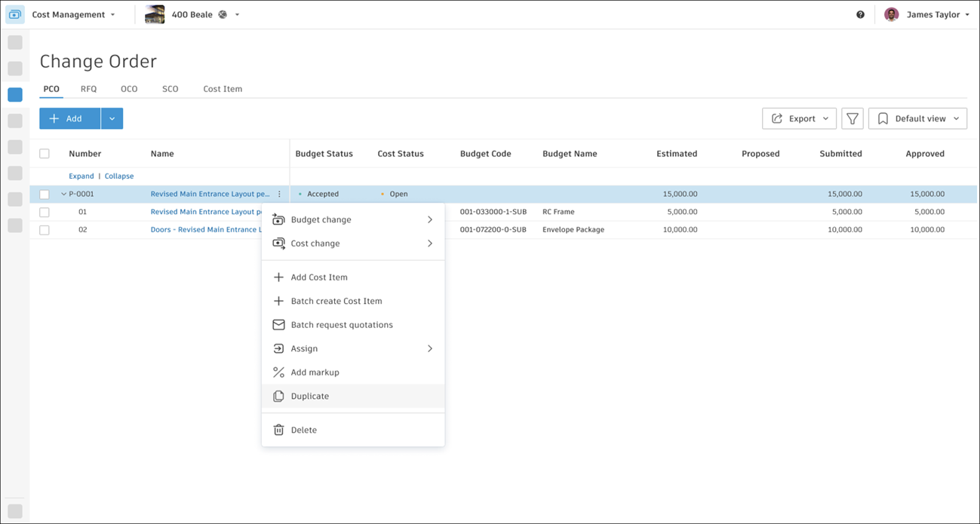The width and height of the screenshot is (980, 524).
Task: Toggle the select-all checkbox in table header
Action: click(44, 153)
